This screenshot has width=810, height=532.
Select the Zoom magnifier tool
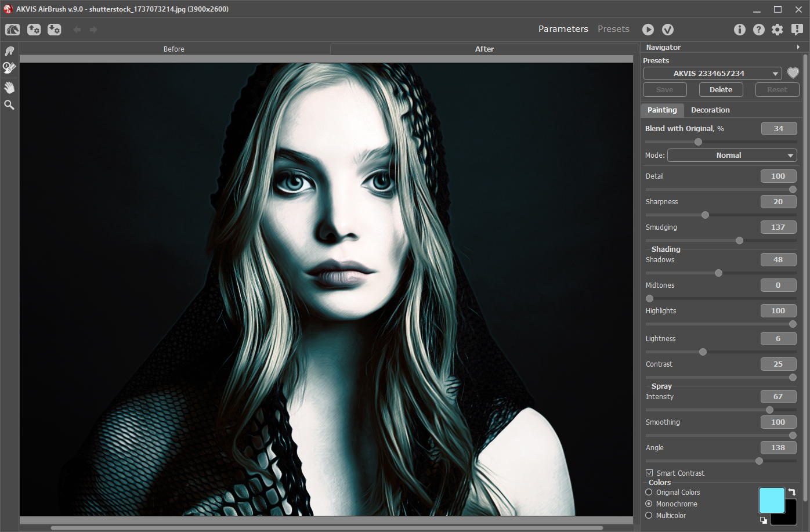point(9,105)
